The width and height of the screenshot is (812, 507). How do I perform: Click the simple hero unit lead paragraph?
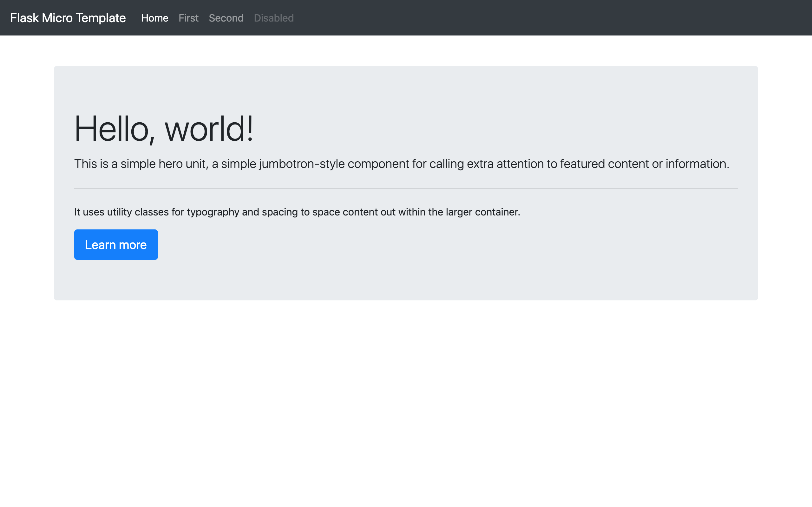pyautogui.click(x=401, y=164)
